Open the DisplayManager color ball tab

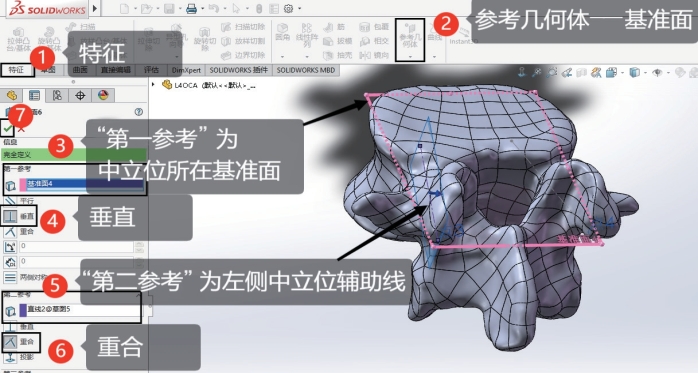[x=103, y=95]
